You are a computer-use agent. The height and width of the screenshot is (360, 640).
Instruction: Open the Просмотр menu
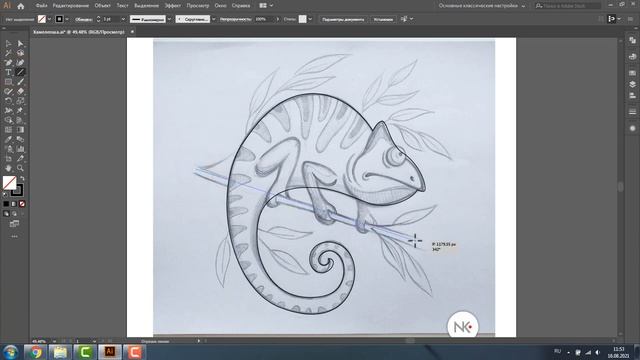tap(198, 6)
